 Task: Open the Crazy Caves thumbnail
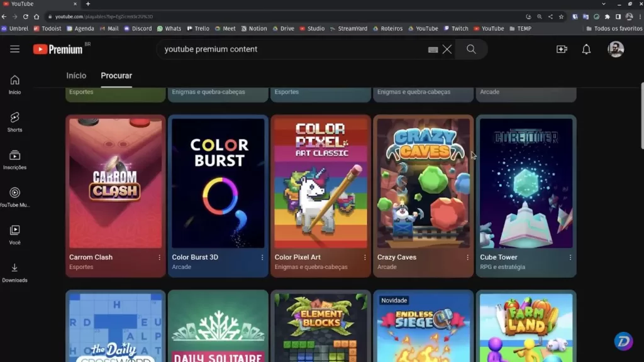tap(423, 183)
